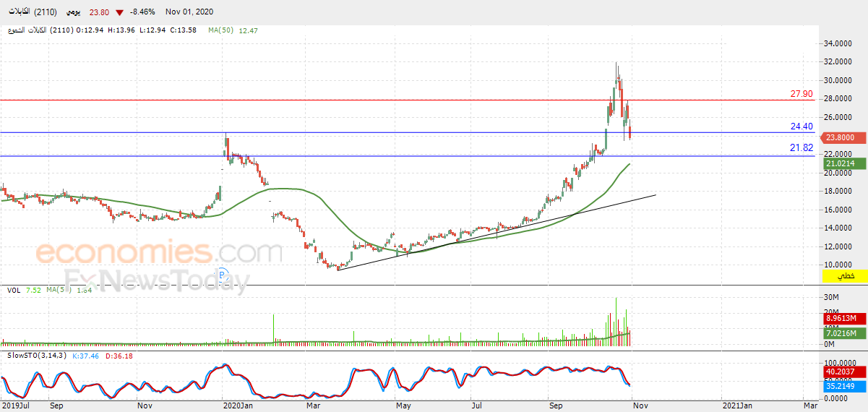Click the H:13.96 high value
This screenshot has height=412, width=868.
tap(122, 30)
